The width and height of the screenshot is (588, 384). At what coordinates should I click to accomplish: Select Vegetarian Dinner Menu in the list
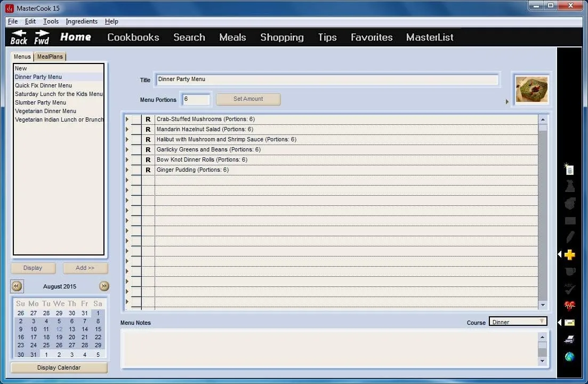coord(45,111)
